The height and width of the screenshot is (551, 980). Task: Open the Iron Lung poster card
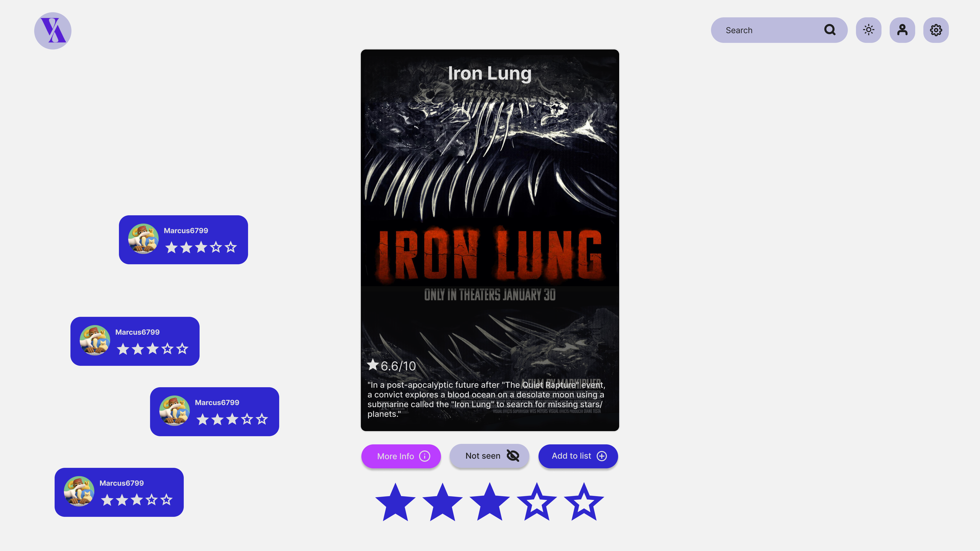tap(490, 240)
